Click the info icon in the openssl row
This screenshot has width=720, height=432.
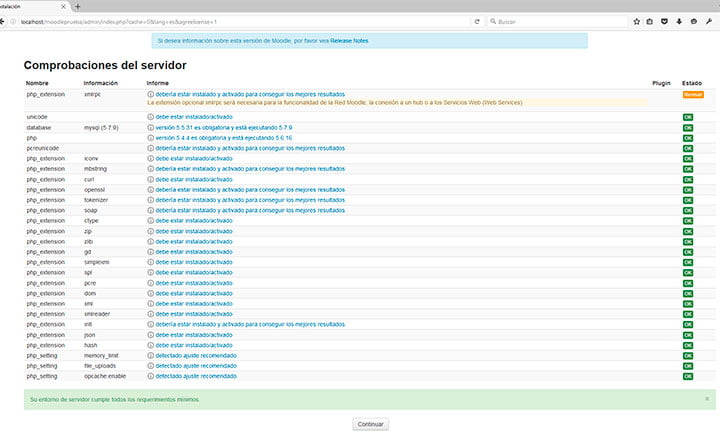(x=151, y=189)
